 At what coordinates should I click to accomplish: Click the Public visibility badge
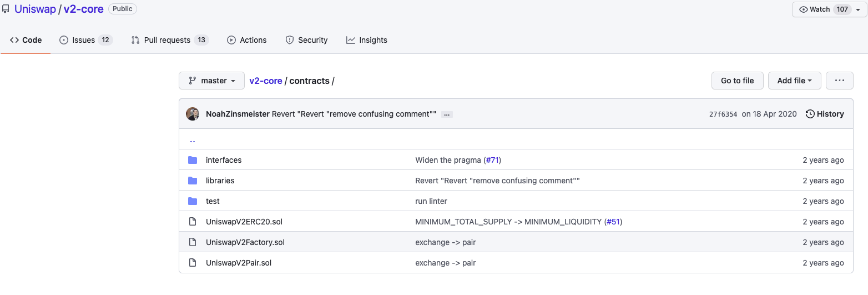click(123, 9)
